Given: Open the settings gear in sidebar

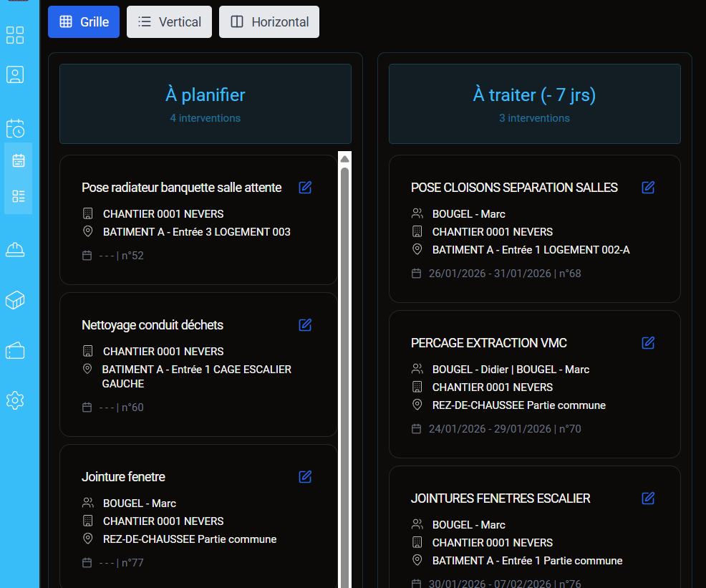Looking at the screenshot, I should click(x=15, y=400).
